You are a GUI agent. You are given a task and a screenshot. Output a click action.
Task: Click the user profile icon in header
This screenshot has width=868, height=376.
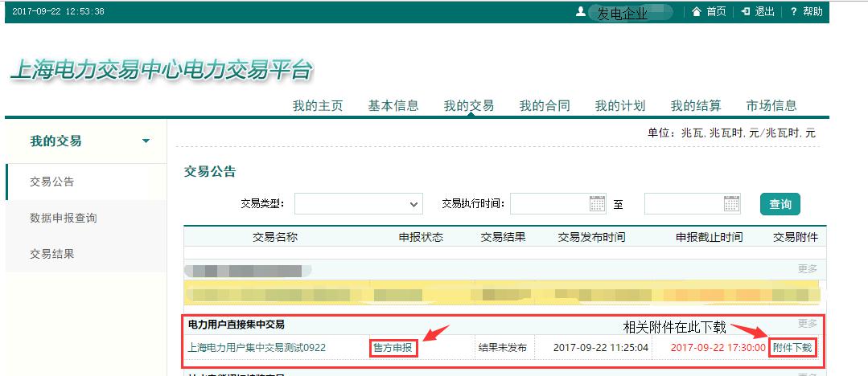580,11
